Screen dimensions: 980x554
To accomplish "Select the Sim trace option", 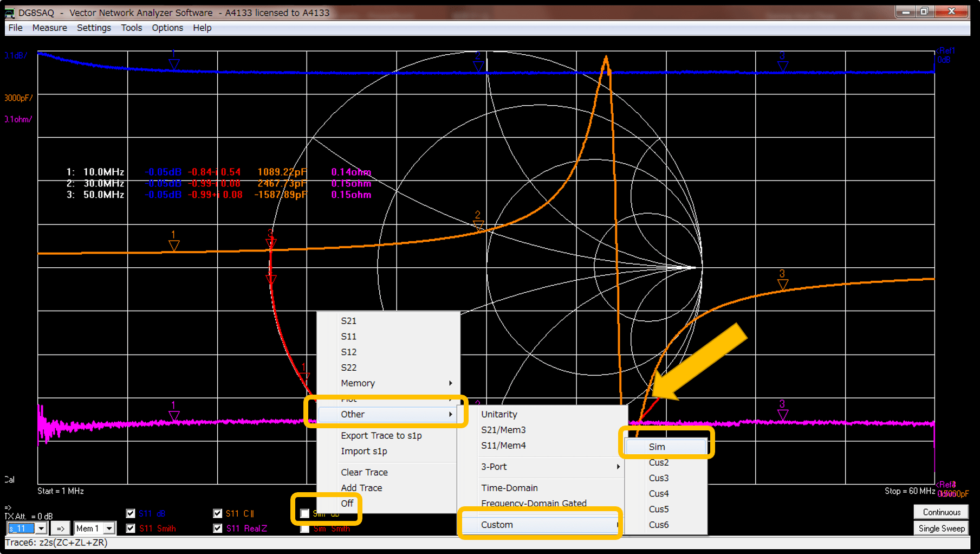I will 657,447.
